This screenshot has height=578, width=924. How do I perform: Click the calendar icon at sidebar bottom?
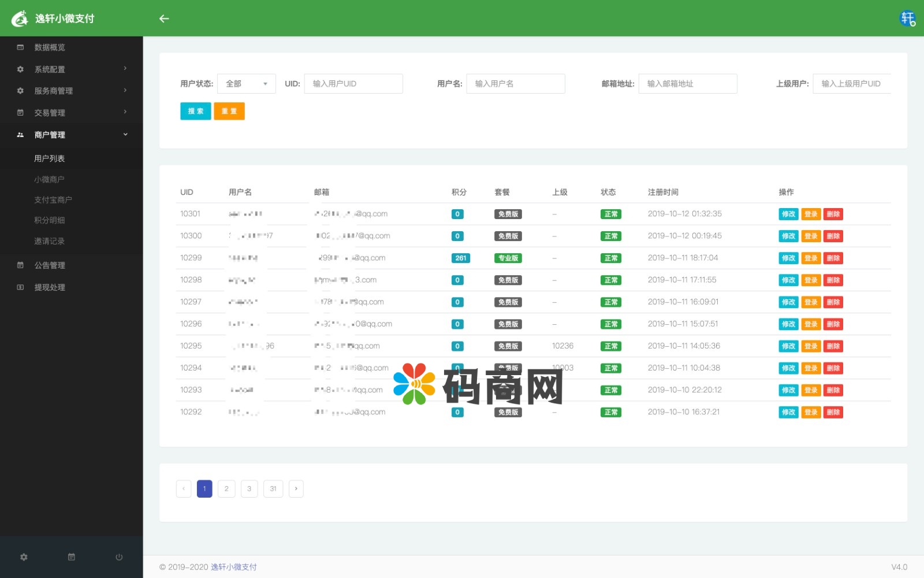pos(72,557)
